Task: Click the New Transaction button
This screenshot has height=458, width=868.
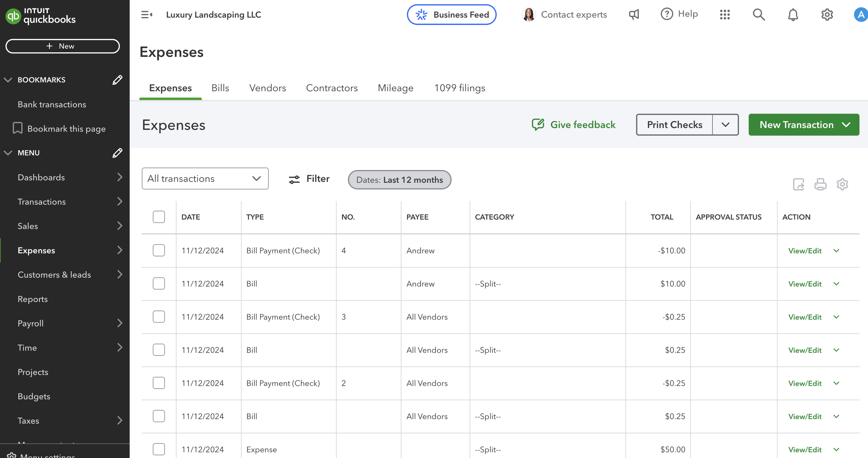Action: 796,125
